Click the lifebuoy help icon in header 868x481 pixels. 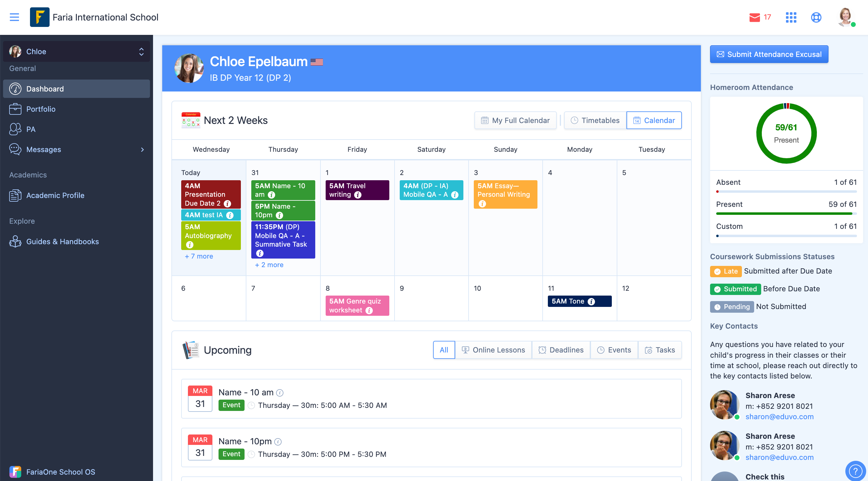[816, 17]
